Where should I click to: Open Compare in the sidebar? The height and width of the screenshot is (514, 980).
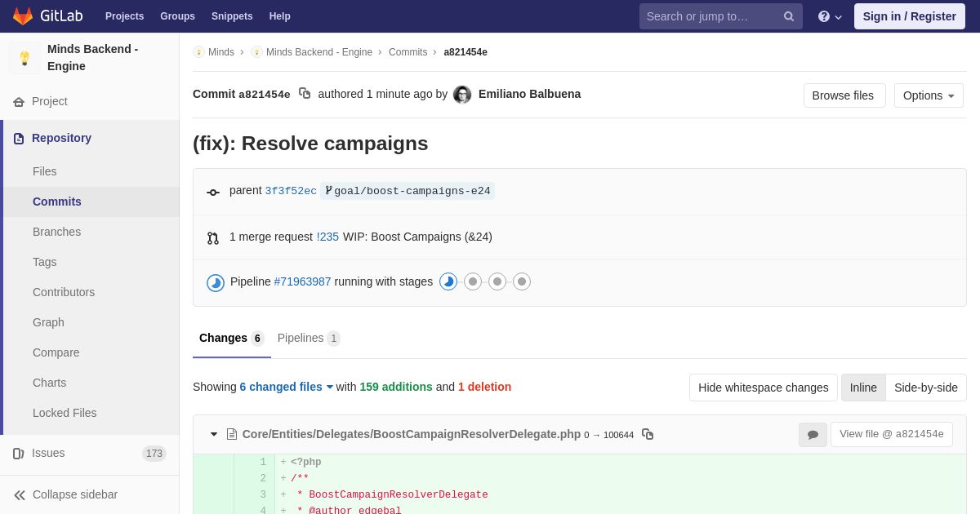[91, 352]
